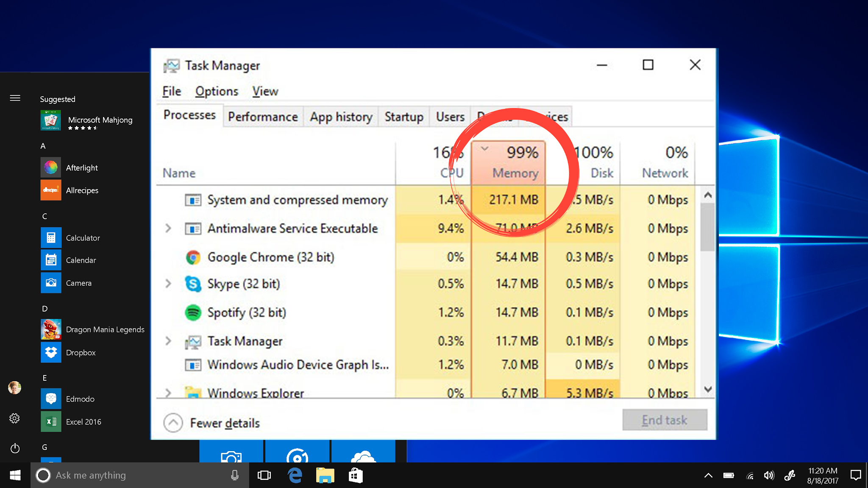This screenshot has height=488, width=868.
Task: Open File Explorer on the taskbar
Action: 325,475
